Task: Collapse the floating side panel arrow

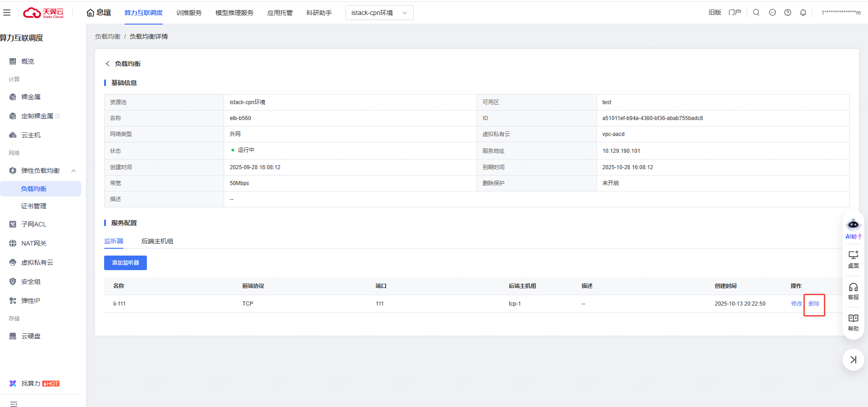Action: [853, 360]
